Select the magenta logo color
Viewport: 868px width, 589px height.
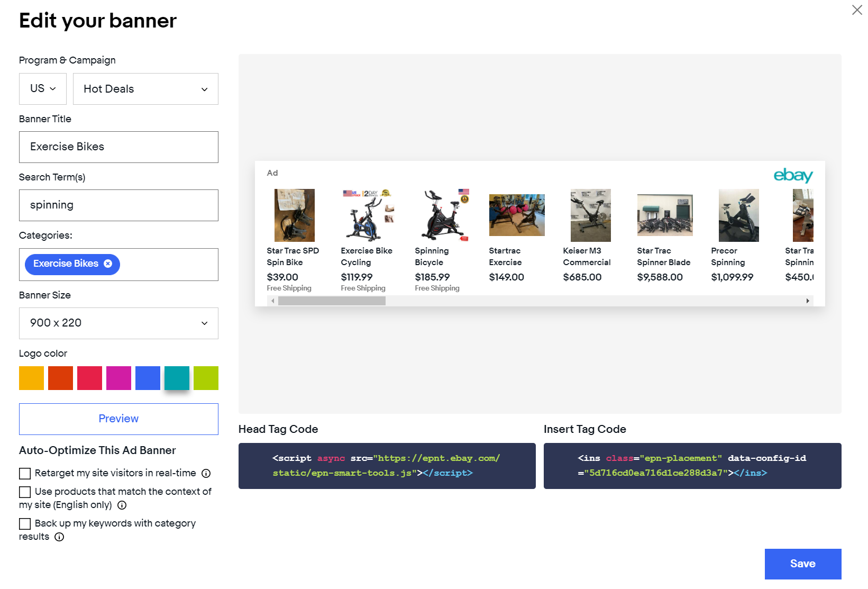118,378
